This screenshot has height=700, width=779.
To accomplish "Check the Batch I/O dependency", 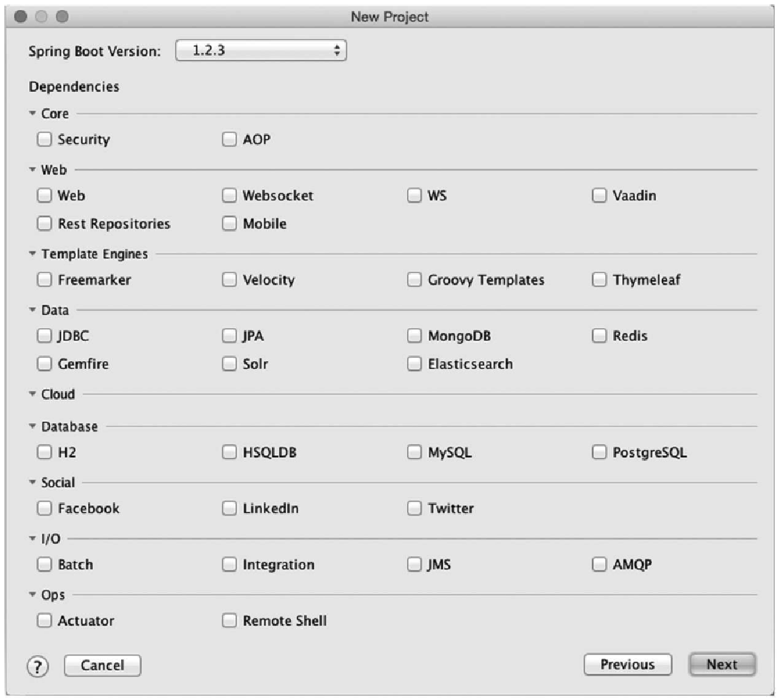I will [44, 565].
